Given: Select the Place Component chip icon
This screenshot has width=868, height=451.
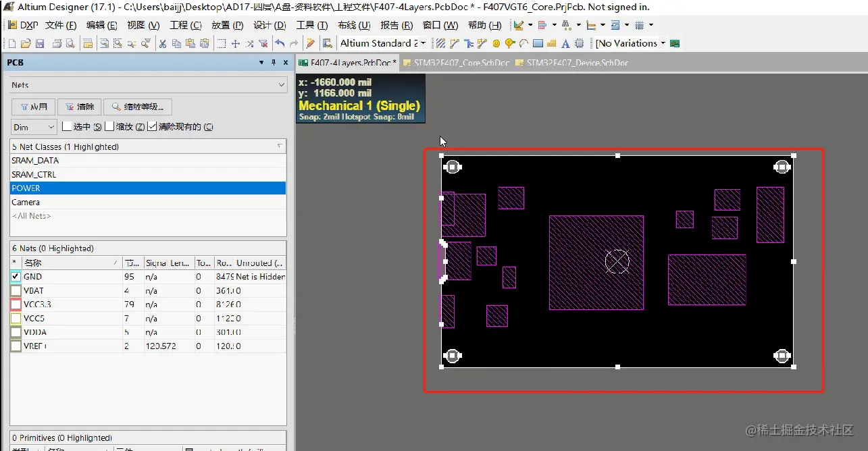Looking at the screenshot, I should click(579, 43).
